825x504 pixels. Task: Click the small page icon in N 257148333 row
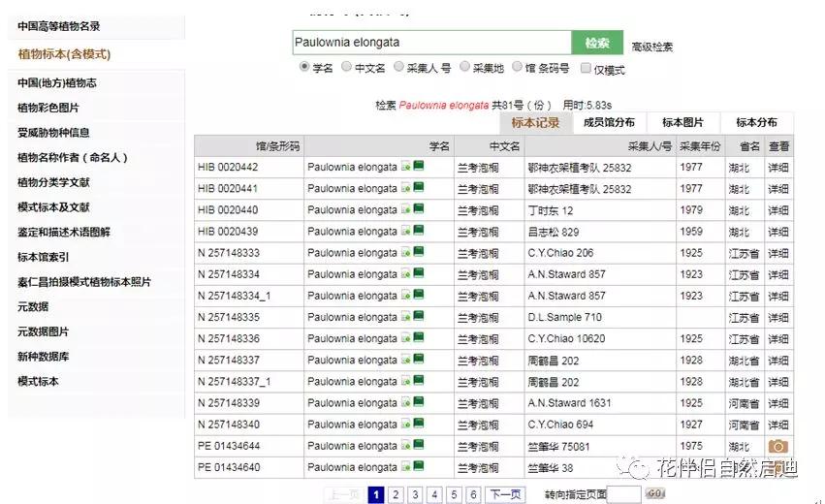click(405, 252)
